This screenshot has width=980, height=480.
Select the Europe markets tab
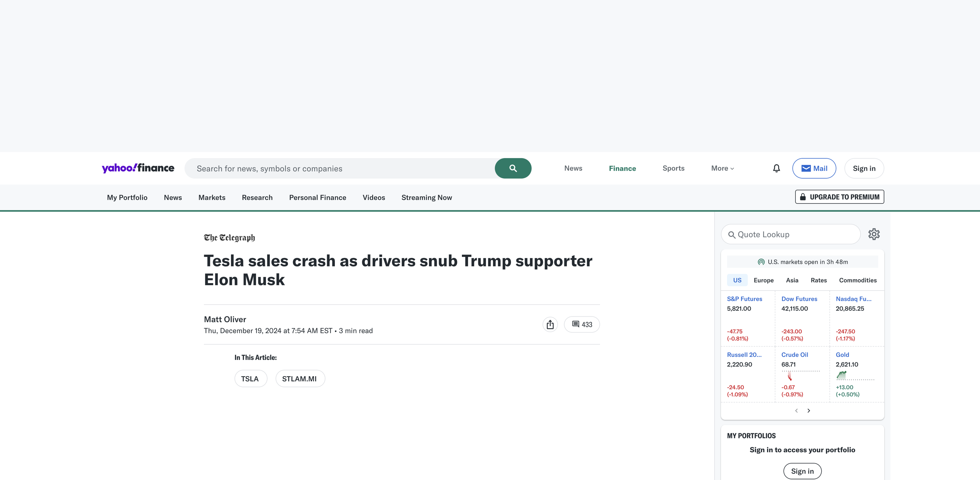pyautogui.click(x=763, y=280)
